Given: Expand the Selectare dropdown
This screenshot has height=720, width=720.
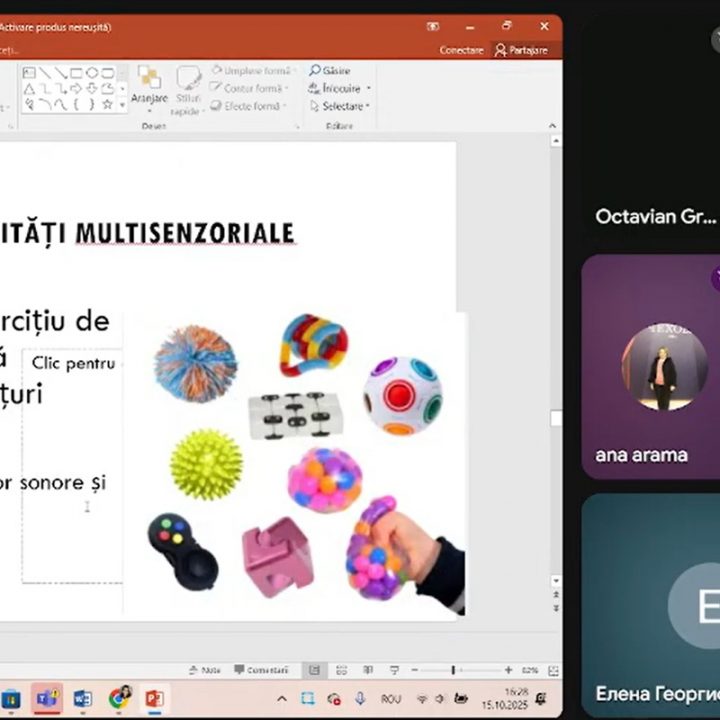Looking at the screenshot, I should tap(368, 106).
